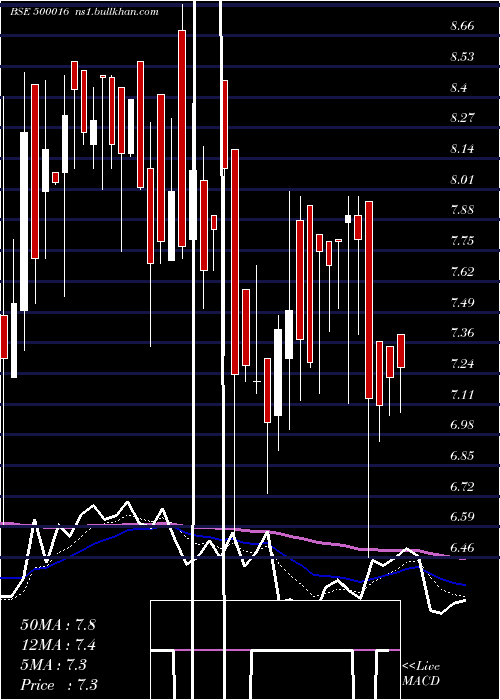Select the 6.98 price axis label
This screenshot has width=500, height=700.
462,425
